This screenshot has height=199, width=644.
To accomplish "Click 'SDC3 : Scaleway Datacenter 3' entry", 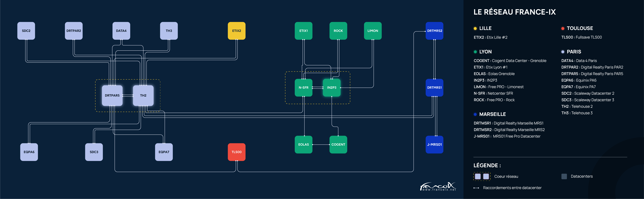I will (588, 100).
